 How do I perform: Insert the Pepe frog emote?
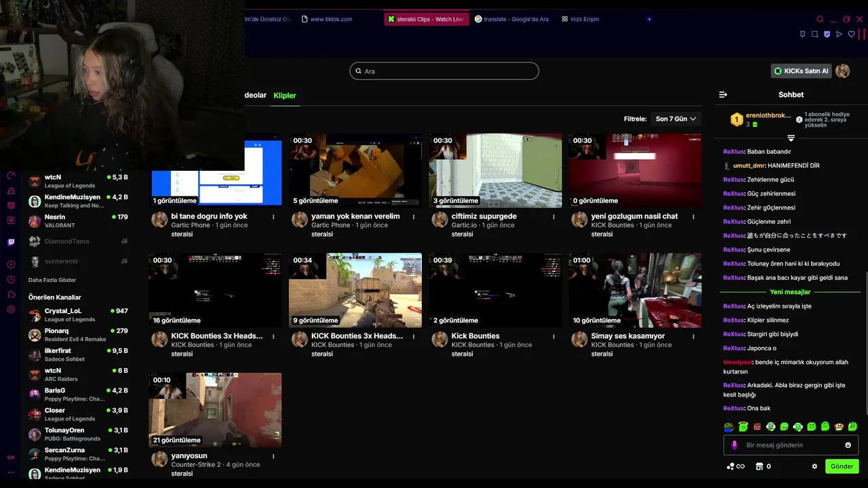(x=729, y=427)
